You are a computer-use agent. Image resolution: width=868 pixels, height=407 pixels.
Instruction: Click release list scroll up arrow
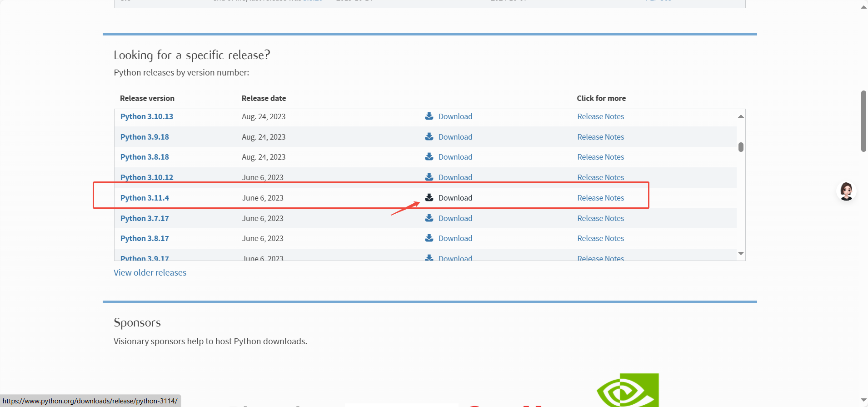click(741, 116)
